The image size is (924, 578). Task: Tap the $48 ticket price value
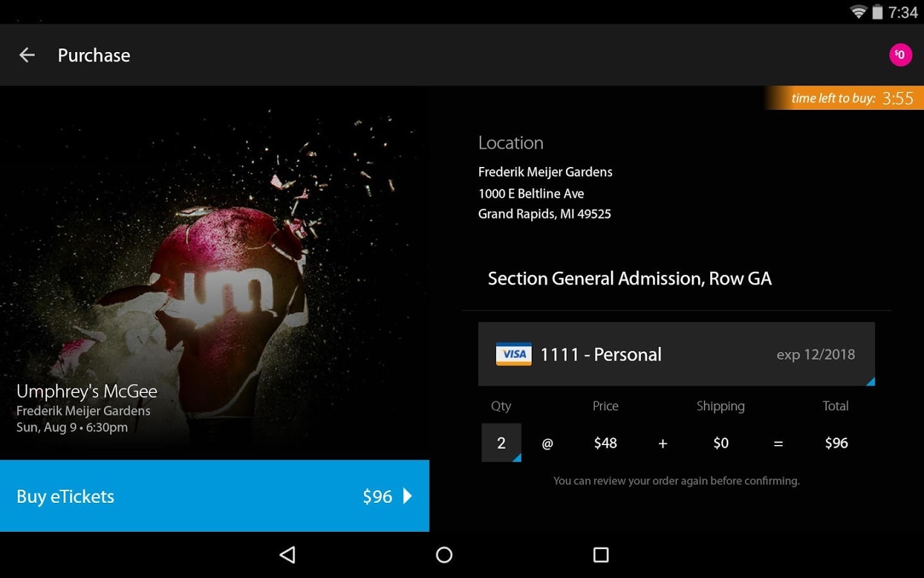(x=605, y=443)
